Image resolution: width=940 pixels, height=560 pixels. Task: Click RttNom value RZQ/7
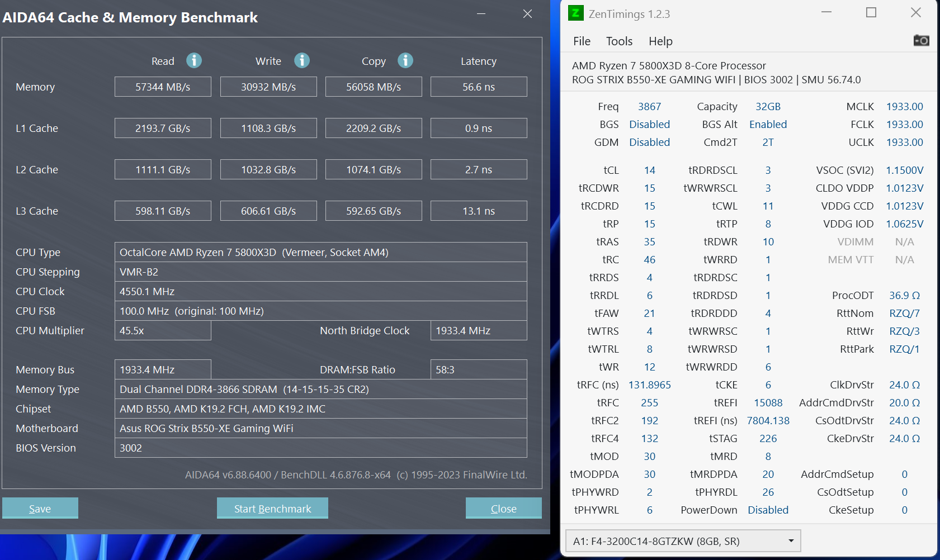click(904, 313)
